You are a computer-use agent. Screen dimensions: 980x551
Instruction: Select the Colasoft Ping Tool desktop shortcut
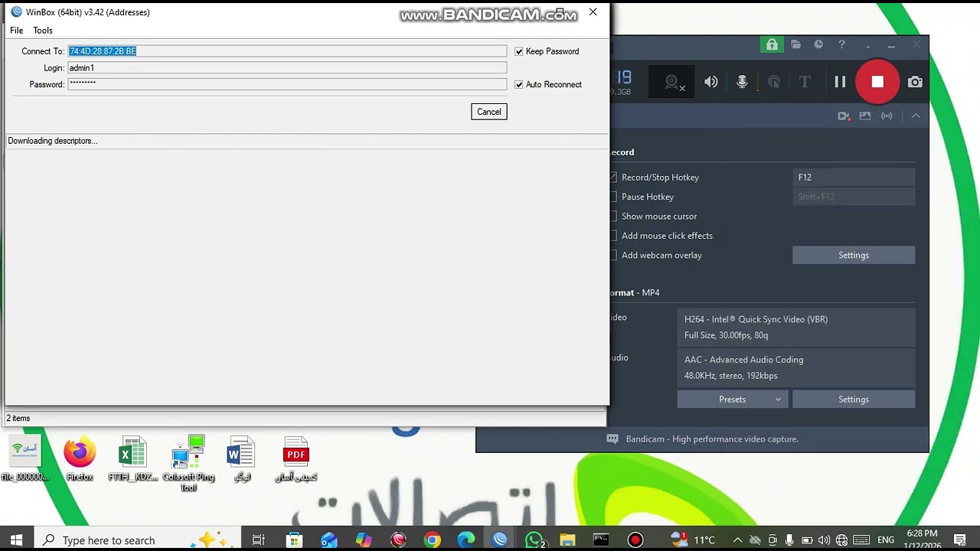pos(188,464)
